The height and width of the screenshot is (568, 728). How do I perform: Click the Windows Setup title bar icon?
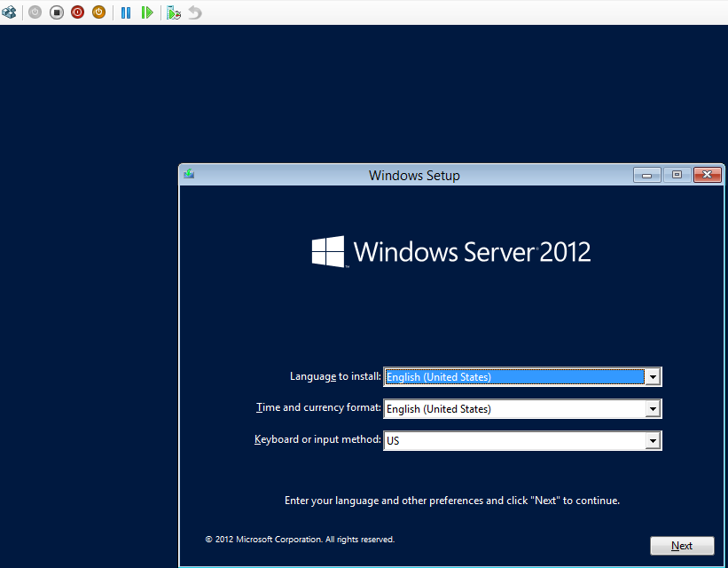click(x=189, y=174)
